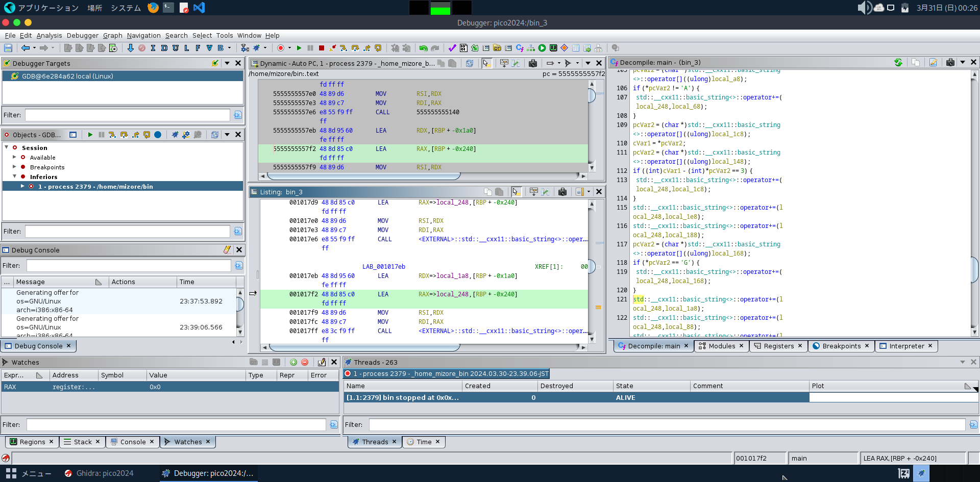The image size is (980, 482).
Task: Select the GDB local (Linux) target entry
Action: [x=67, y=76]
